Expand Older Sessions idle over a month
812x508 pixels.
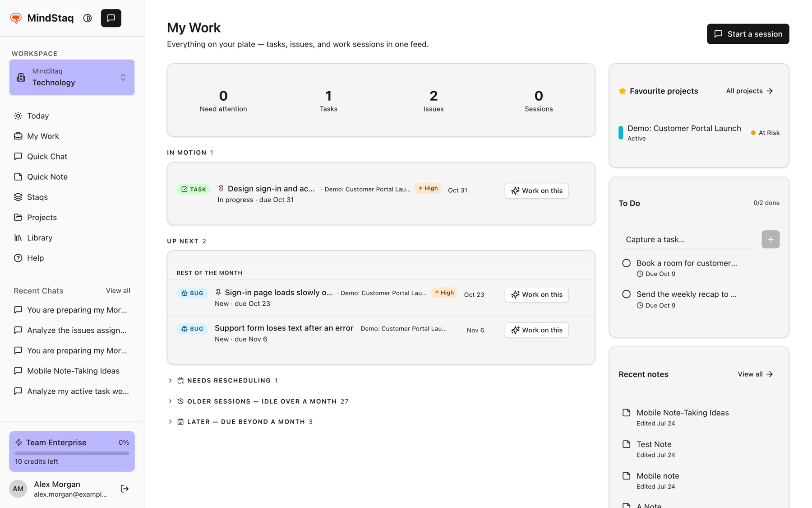[258, 401]
